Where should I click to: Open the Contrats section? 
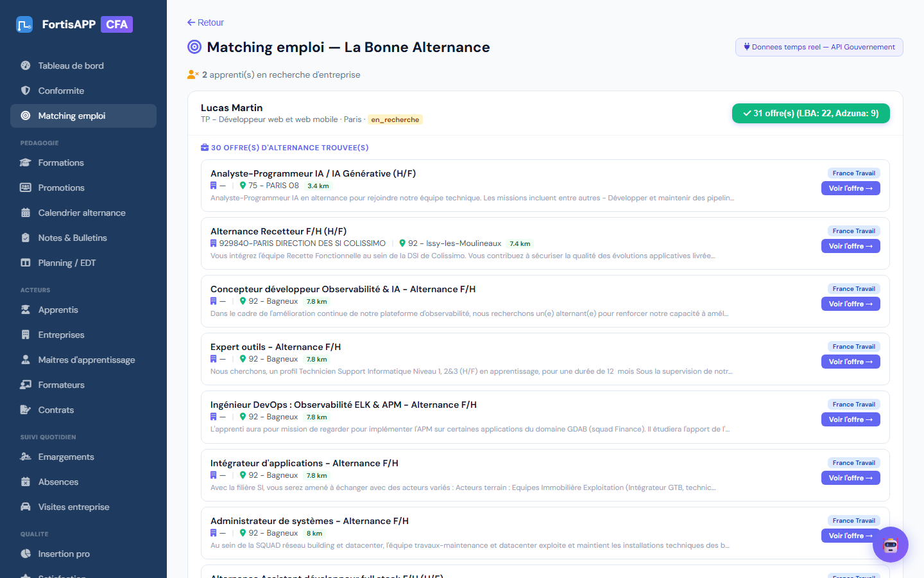tap(83, 410)
